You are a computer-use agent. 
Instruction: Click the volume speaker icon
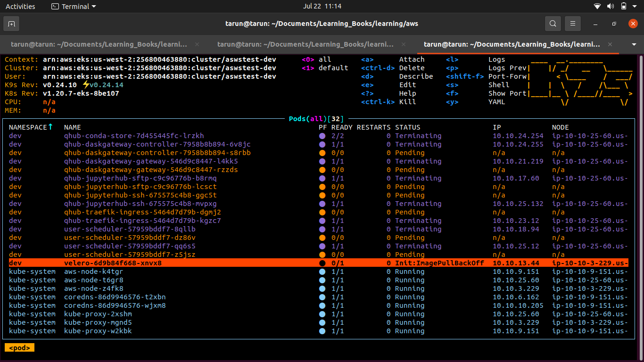611,7
